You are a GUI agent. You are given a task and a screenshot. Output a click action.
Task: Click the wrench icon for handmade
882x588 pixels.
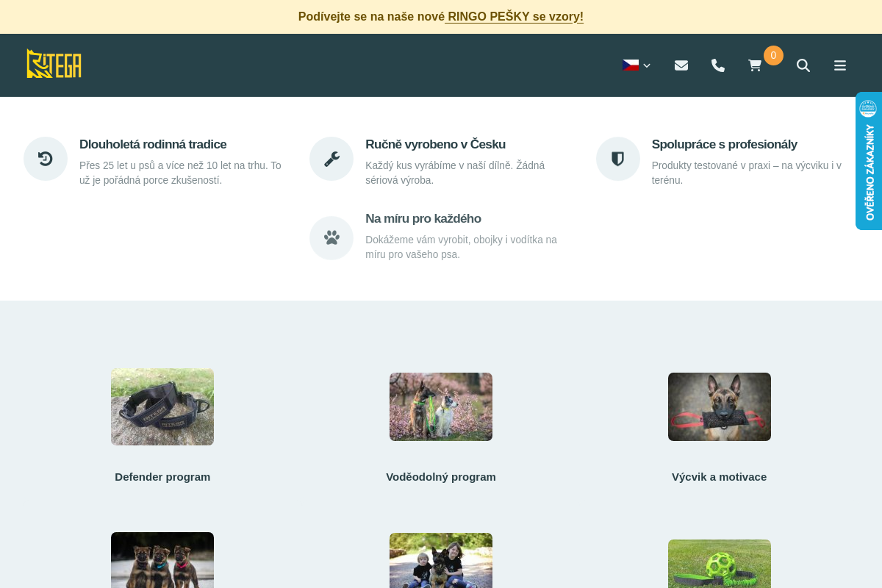(x=331, y=159)
